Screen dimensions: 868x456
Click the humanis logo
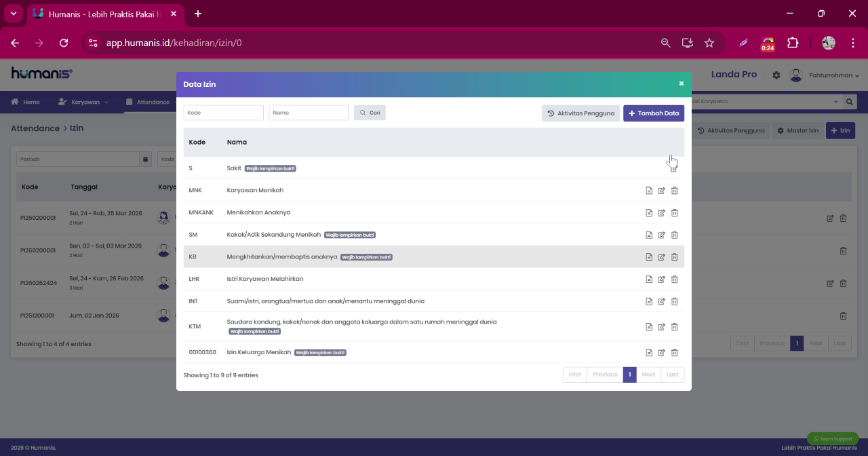pyautogui.click(x=41, y=73)
